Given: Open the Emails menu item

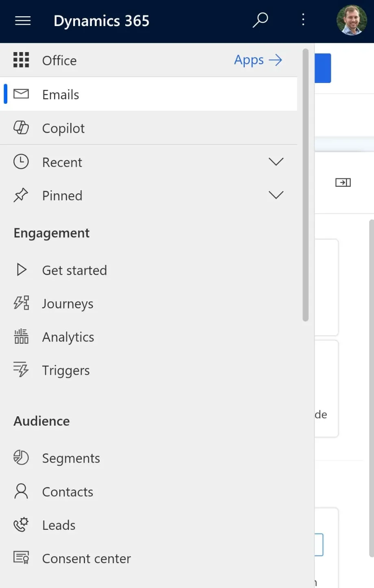Looking at the screenshot, I should point(148,94).
